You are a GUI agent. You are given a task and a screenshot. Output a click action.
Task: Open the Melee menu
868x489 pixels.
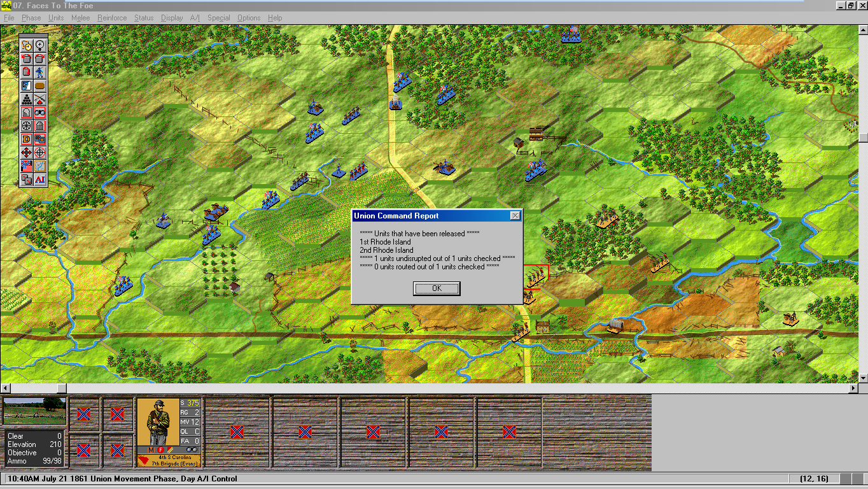point(80,18)
